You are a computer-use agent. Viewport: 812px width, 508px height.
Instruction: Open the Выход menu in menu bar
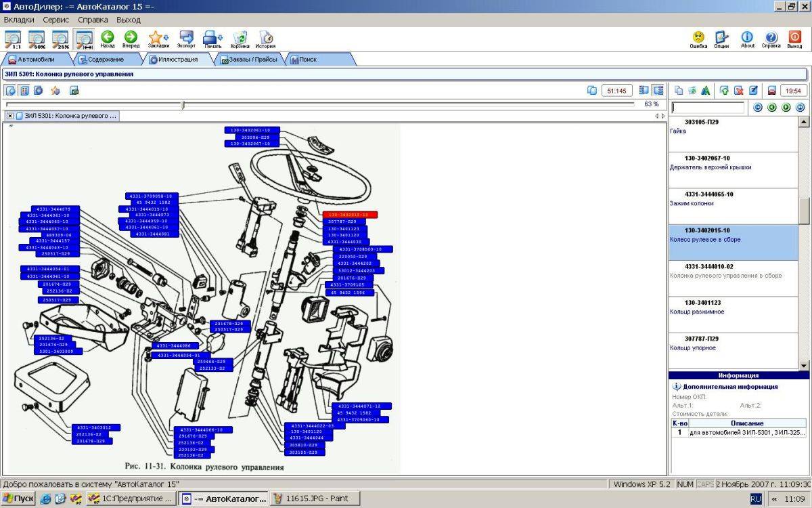click(x=129, y=20)
